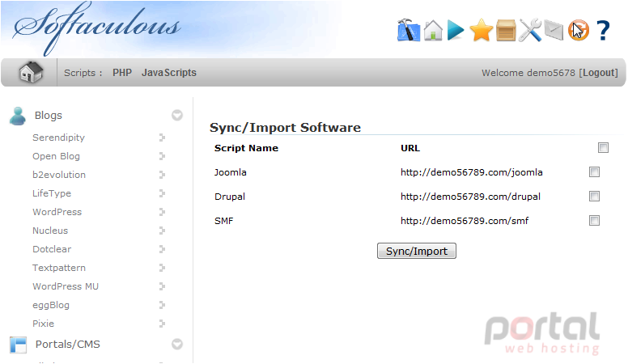Open the Serendipity script link
The width and height of the screenshot is (628, 364).
coord(58,138)
